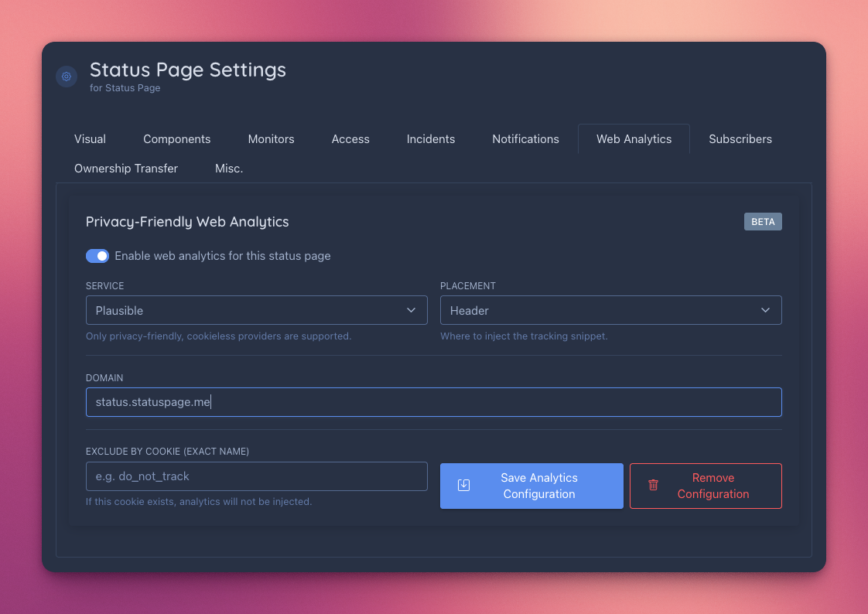Image resolution: width=868 pixels, height=614 pixels.
Task: Click the Save Analytics Configuration button
Action: coord(531,486)
